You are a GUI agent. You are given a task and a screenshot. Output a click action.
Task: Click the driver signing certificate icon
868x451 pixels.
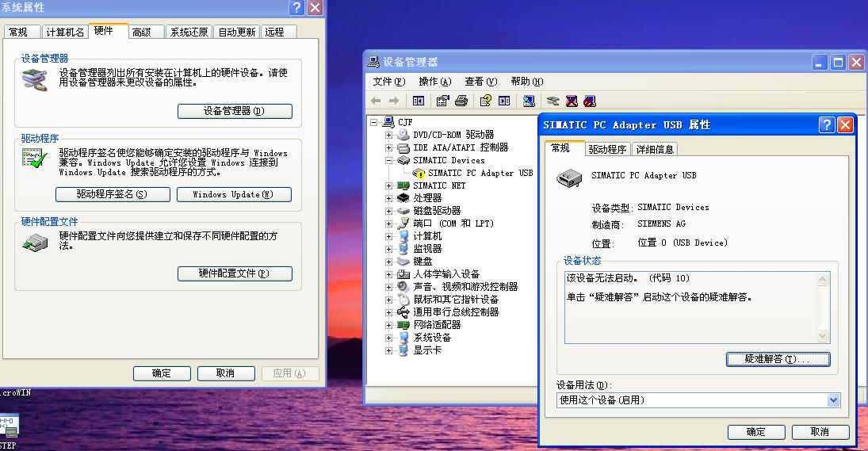34,159
